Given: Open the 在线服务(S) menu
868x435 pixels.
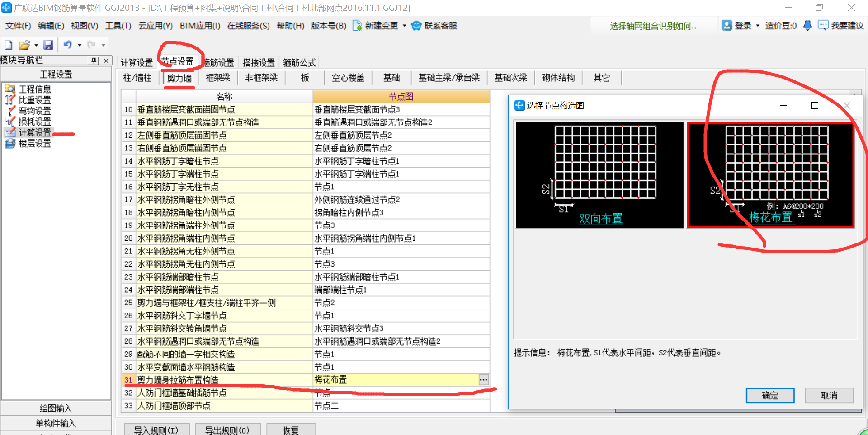Looking at the screenshot, I should coord(248,26).
